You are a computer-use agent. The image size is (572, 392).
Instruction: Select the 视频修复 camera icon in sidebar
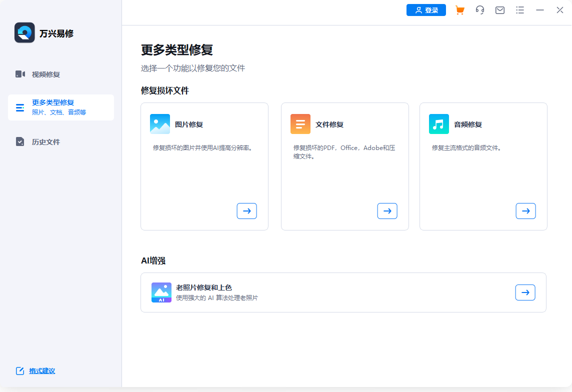coord(20,74)
